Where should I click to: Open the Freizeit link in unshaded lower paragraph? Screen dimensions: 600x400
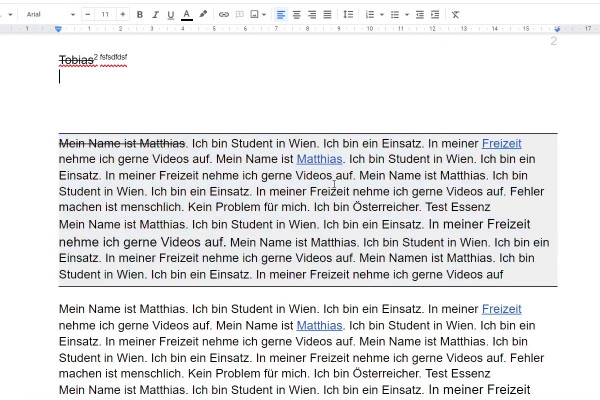(501, 309)
